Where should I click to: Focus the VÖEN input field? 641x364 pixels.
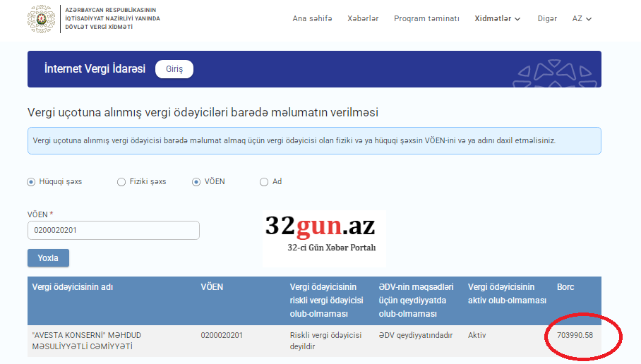tap(114, 231)
